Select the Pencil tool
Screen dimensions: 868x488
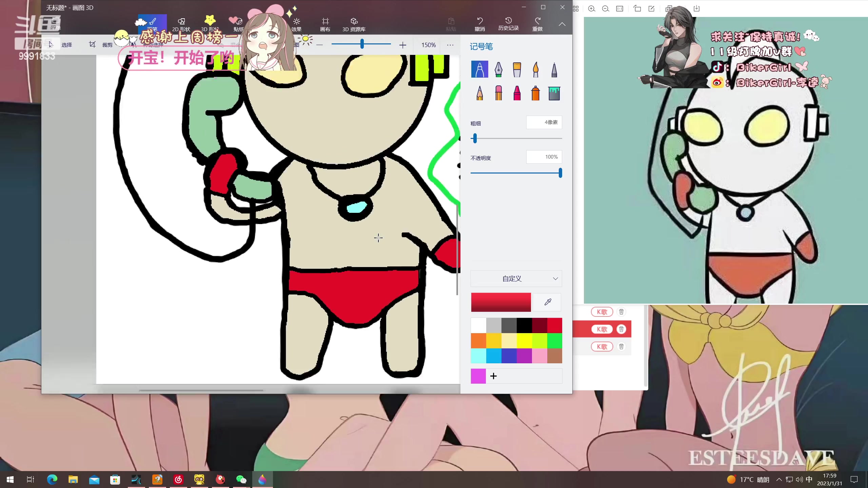coord(479,93)
